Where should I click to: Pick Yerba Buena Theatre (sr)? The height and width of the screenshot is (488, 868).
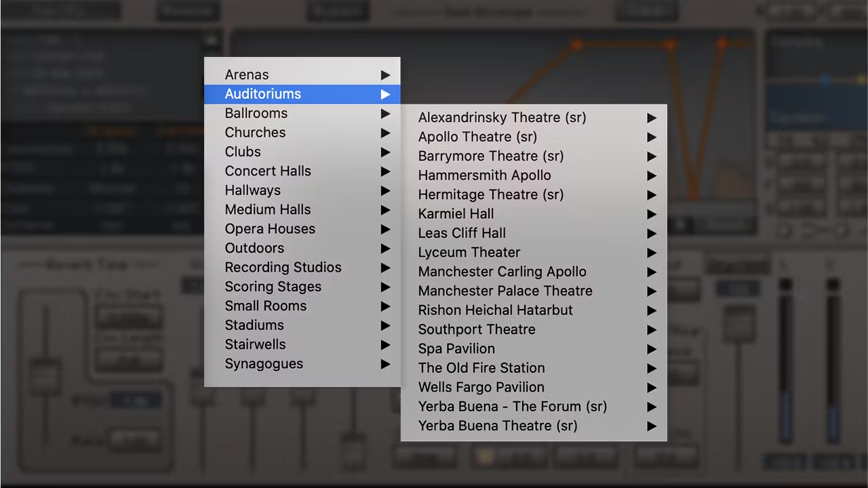534,426
